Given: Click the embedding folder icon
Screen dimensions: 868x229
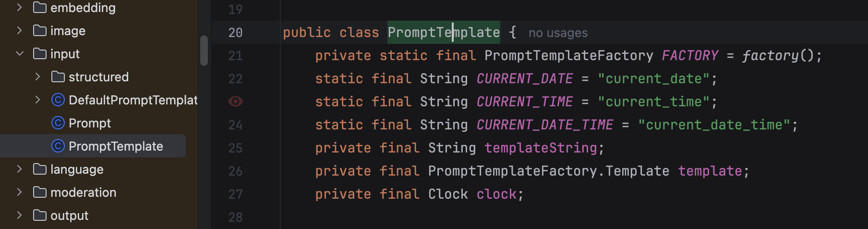Looking at the screenshot, I should 39,8.
